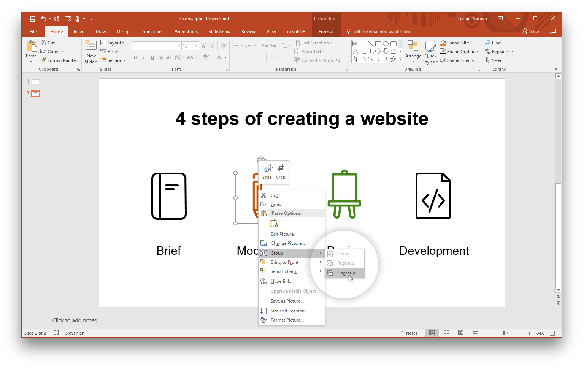The image size is (588, 368).
Task: Convert text to SmartArt
Action: pyautogui.click(x=320, y=60)
